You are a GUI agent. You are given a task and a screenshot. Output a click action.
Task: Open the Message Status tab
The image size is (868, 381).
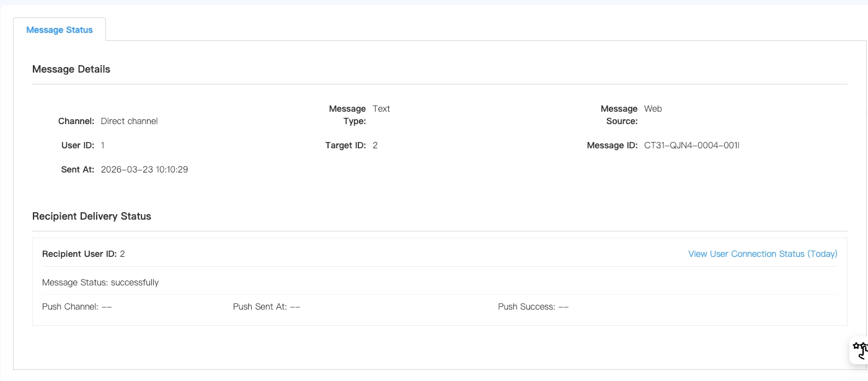click(x=60, y=30)
